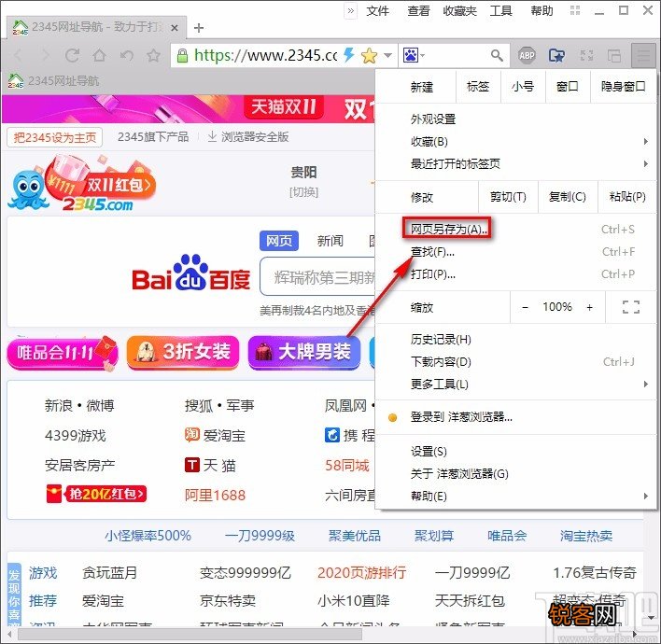Switch city with the [切换] link
Screen dimensions: 661x644
point(303,192)
